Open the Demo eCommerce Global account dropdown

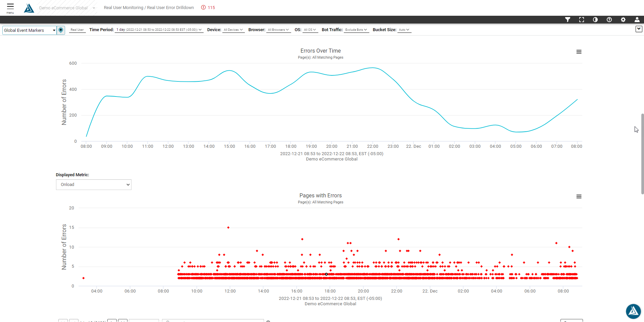coord(67,8)
